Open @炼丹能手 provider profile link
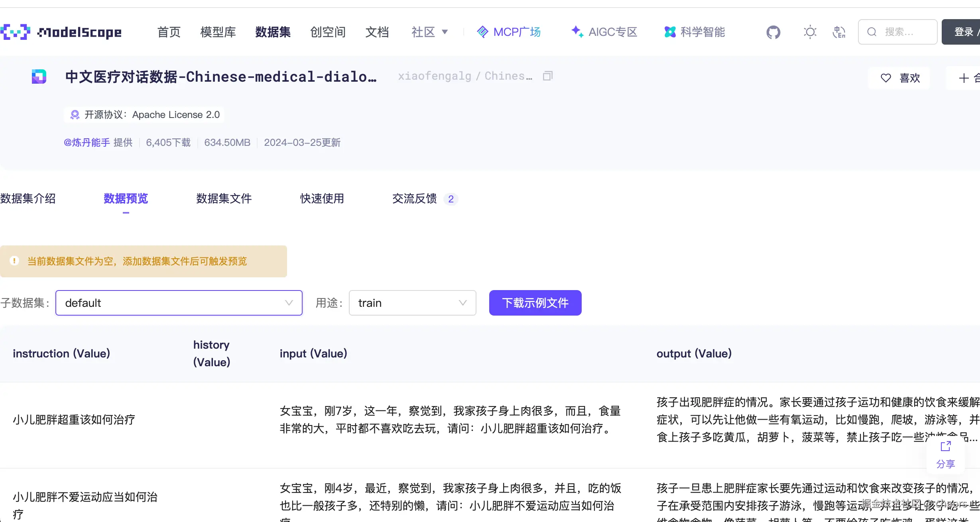The width and height of the screenshot is (980, 522). pyautogui.click(x=87, y=143)
